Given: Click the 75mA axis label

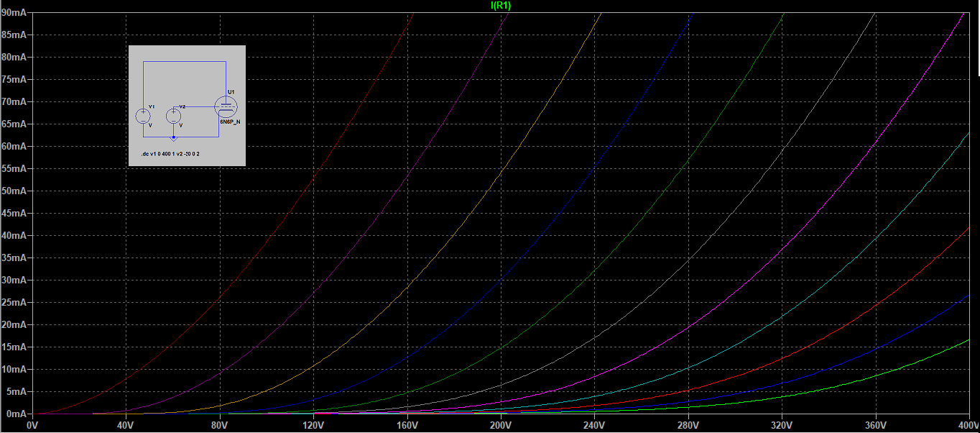Looking at the screenshot, I should point(14,79).
